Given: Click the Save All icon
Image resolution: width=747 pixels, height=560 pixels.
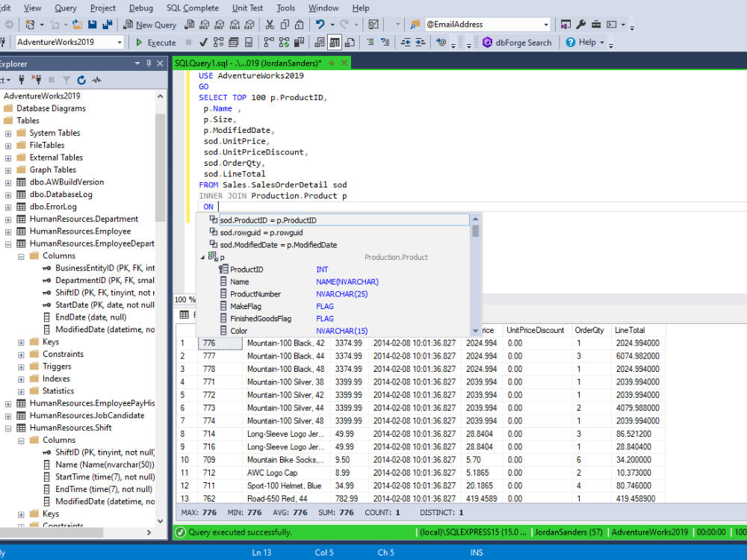Looking at the screenshot, I should pyautogui.click(x=108, y=25).
